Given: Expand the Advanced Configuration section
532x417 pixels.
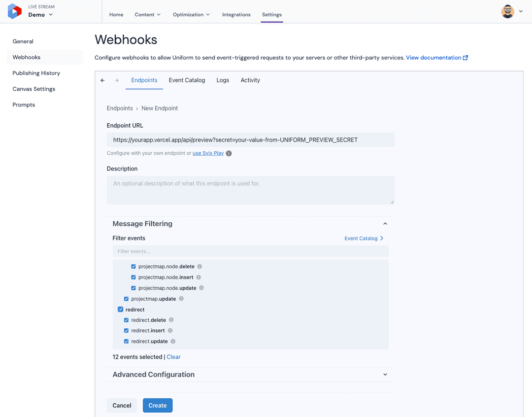Looking at the screenshot, I should point(385,375).
